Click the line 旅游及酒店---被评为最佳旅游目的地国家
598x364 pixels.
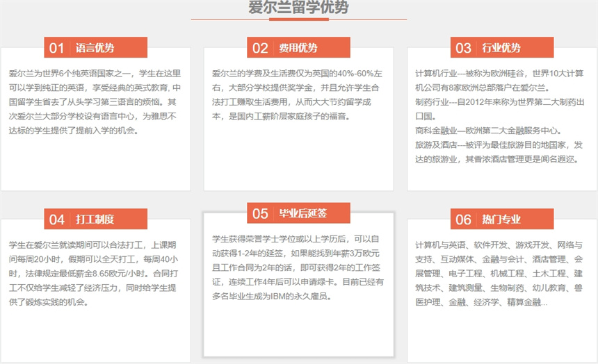pyautogui.click(x=490, y=144)
